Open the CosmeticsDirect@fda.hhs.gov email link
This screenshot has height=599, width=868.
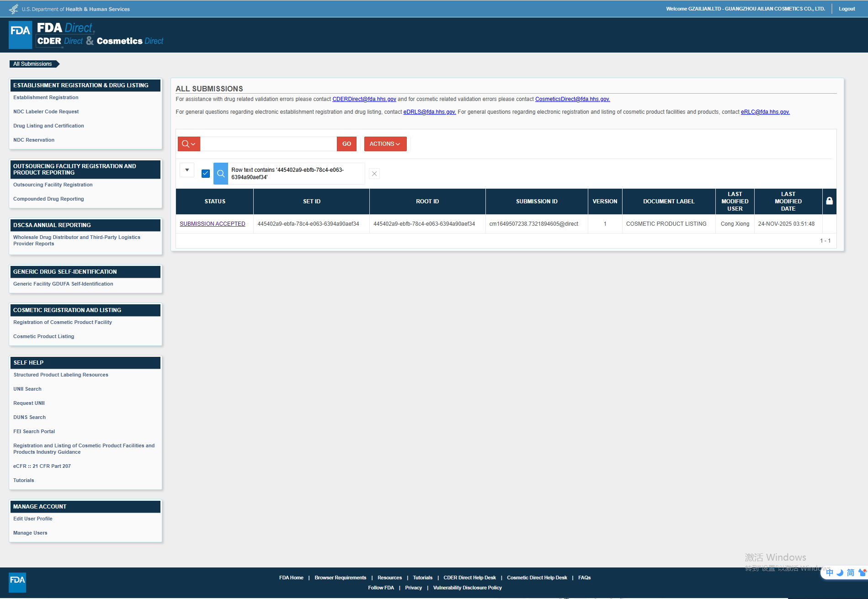tap(572, 99)
